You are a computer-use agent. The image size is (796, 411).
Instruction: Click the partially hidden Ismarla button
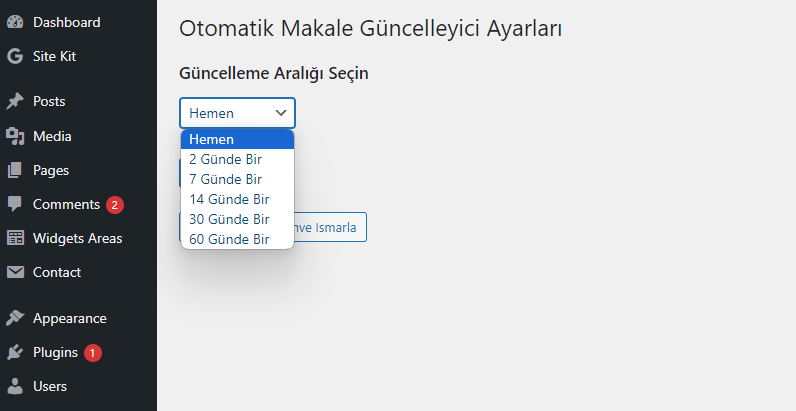[x=330, y=227]
